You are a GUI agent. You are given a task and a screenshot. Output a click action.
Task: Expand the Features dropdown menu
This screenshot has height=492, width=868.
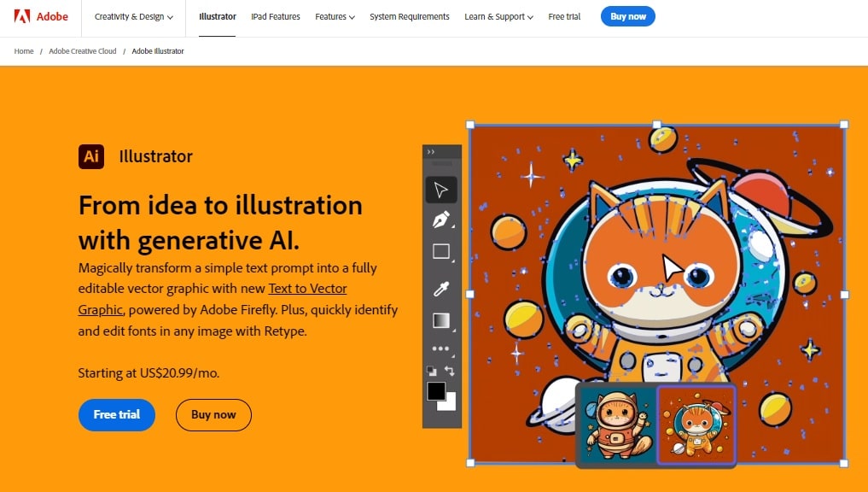pyautogui.click(x=335, y=16)
